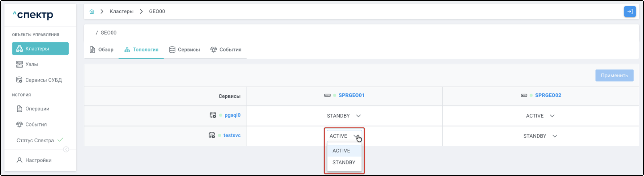Click the logout icon button top right
The image size is (644, 176).
coord(630,12)
